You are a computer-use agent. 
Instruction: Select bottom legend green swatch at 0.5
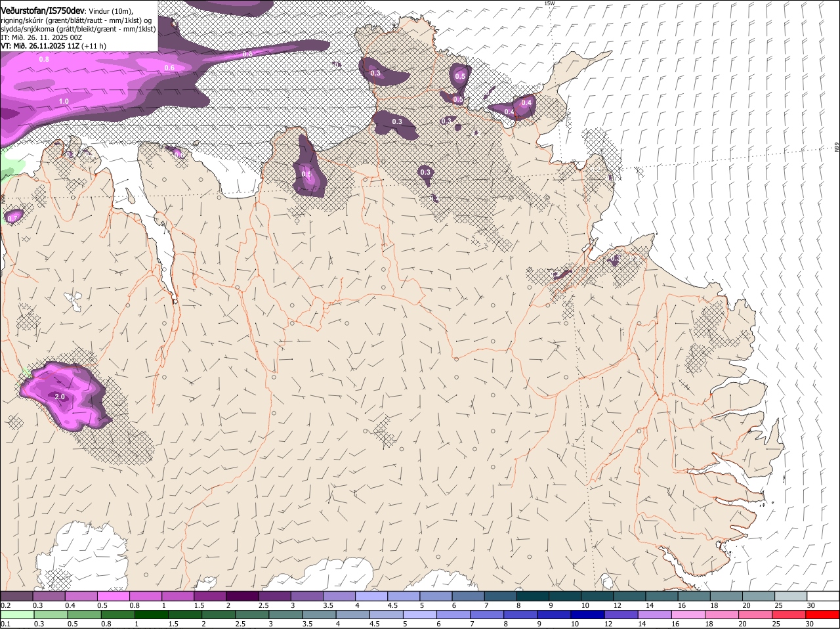pos(84,615)
